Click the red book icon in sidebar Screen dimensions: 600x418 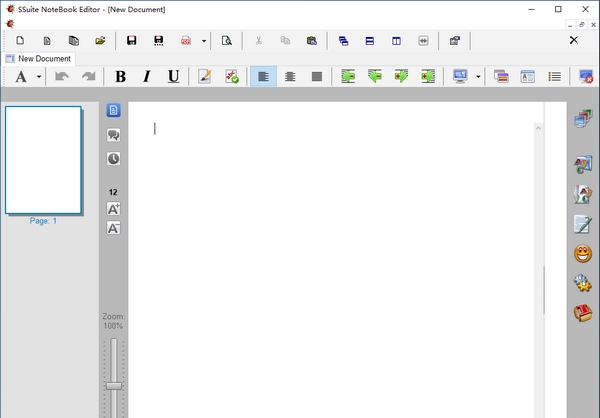583,313
